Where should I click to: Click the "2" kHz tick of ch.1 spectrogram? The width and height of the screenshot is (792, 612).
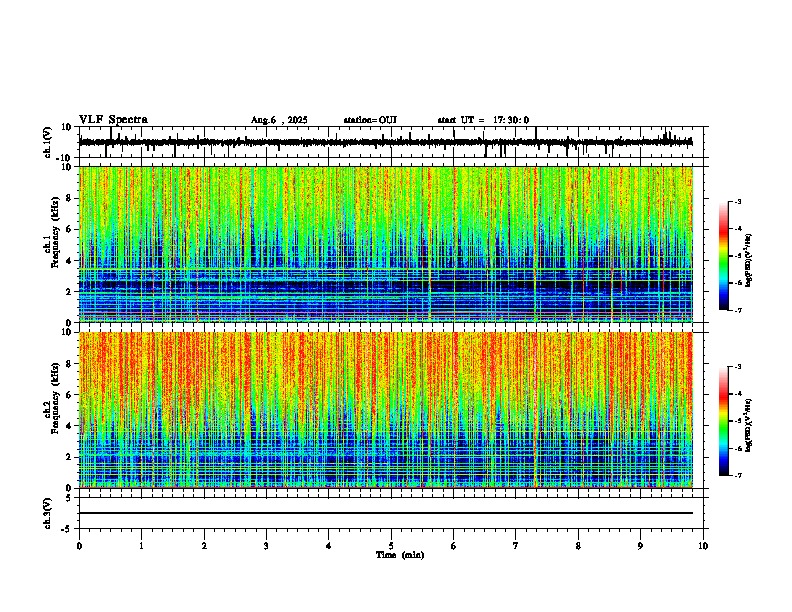click(69, 291)
